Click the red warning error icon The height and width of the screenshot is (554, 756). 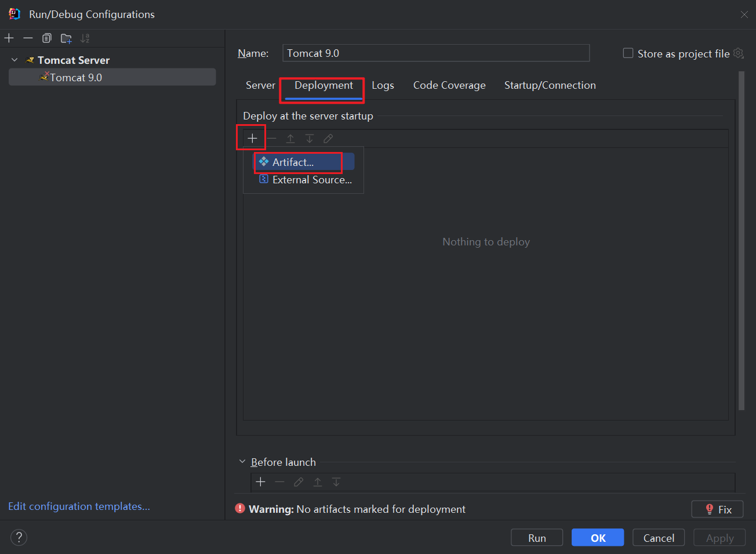click(x=240, y=509)
